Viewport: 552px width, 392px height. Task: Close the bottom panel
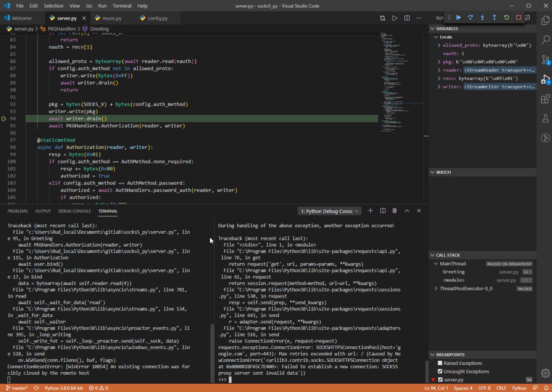point(419,211)
